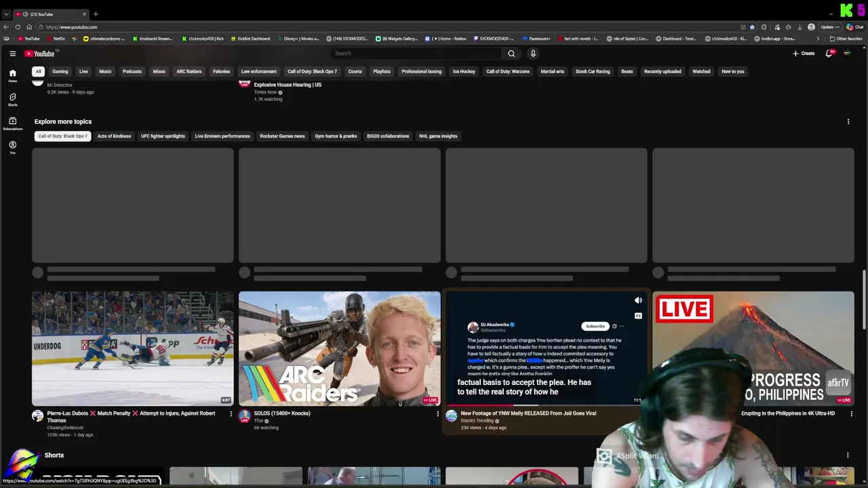Open the browser Chat side panel
The image size is (868, 488).
854,27
